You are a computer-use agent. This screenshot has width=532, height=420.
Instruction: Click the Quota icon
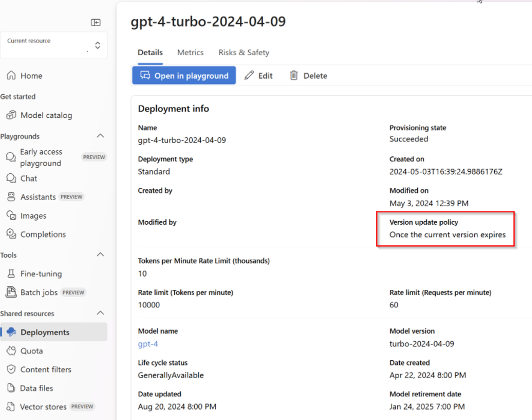point(11,350)
